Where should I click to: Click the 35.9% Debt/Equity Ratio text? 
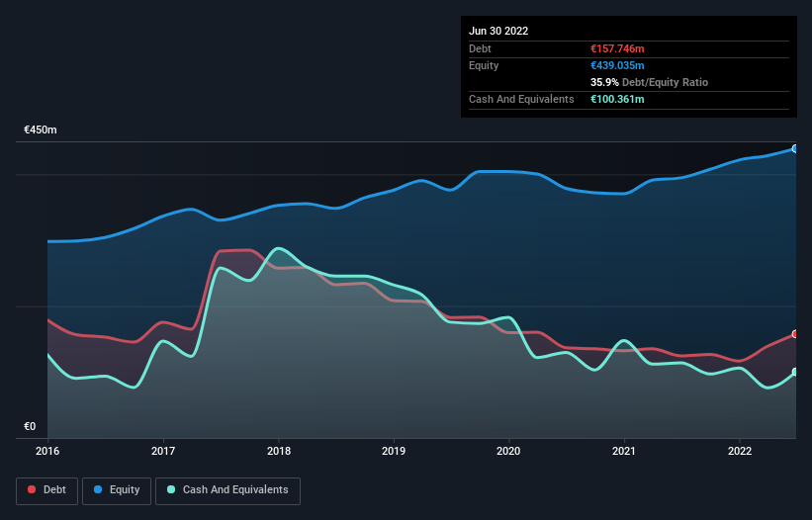click(650, 82)
